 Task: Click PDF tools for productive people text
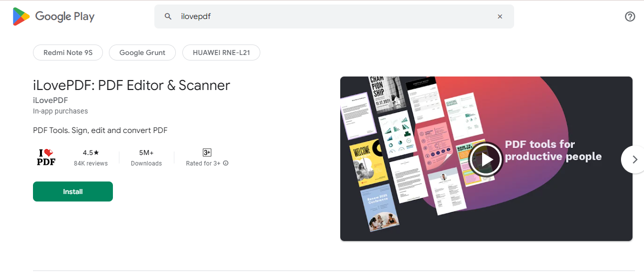[x=553, y=150]
